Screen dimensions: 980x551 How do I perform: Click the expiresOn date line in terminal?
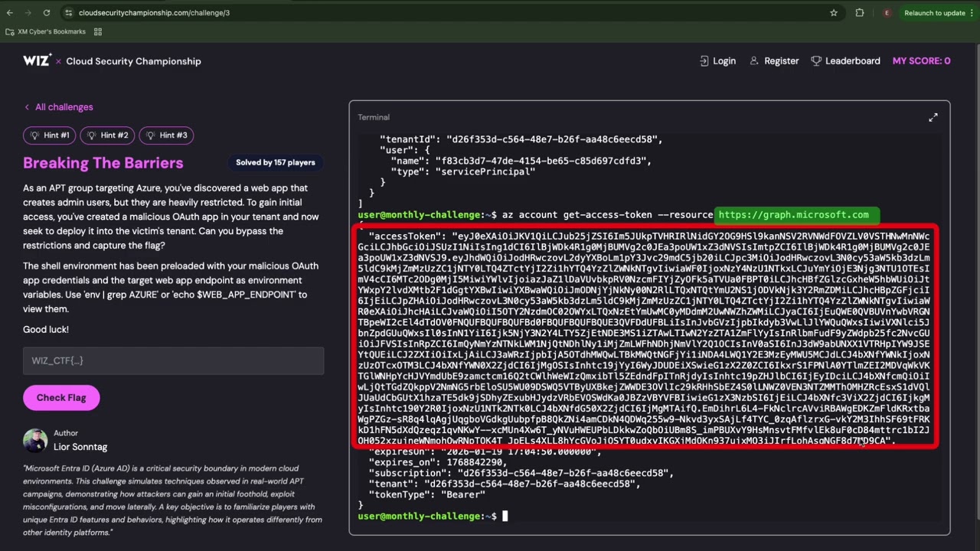click(485, 452)
